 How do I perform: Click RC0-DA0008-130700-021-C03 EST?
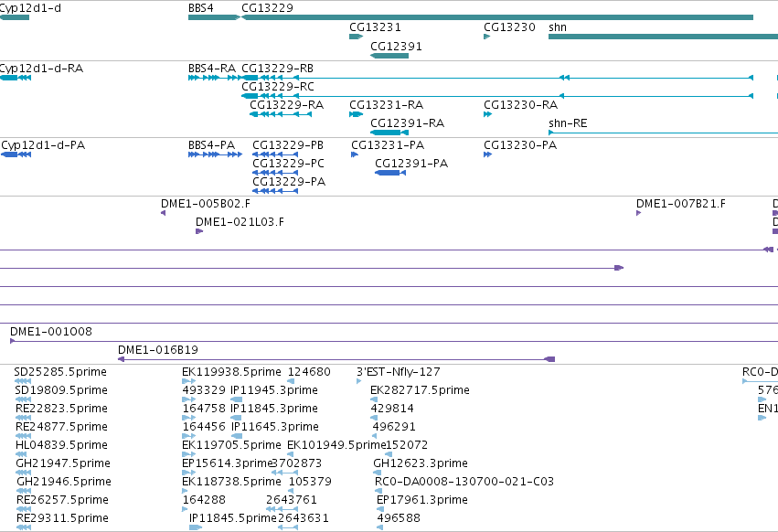378,491
